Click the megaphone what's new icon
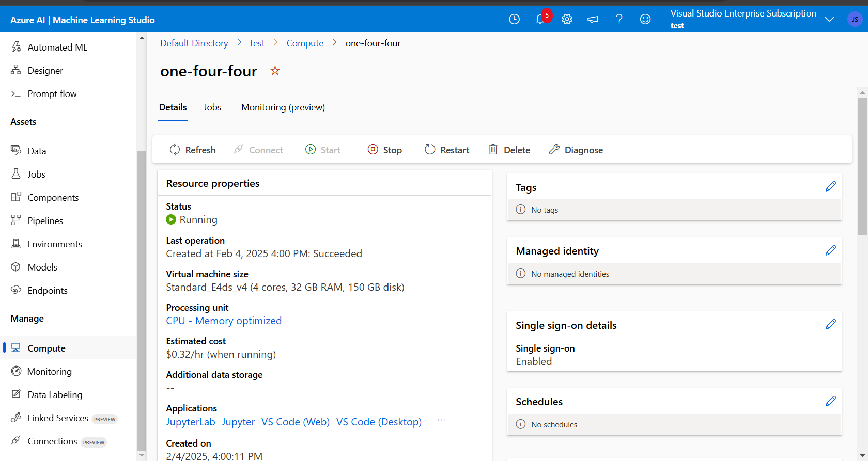This screenshot has height=461, width=868. (x=593, y=19)
